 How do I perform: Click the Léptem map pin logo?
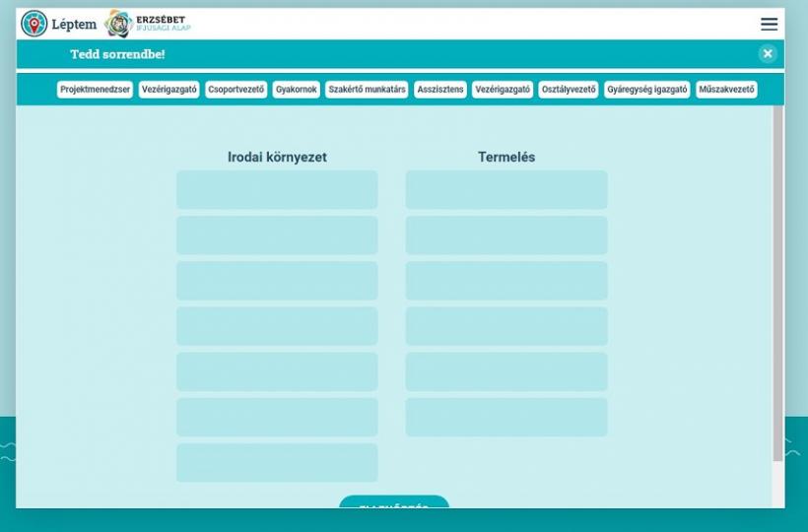[34, 24]
